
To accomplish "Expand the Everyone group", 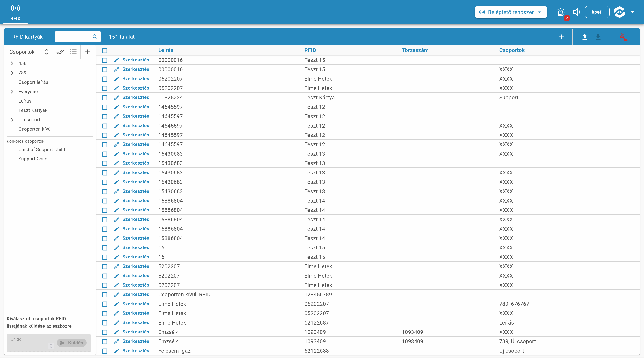I will pyautogui.click(x=12, y=92).
